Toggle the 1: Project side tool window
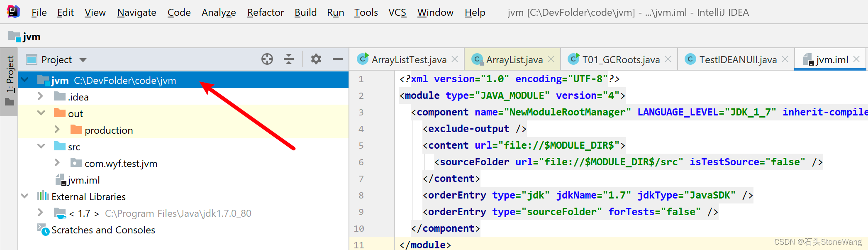This screenshot has height=250, width=868. pyautogui.click(x=9, y=81)
